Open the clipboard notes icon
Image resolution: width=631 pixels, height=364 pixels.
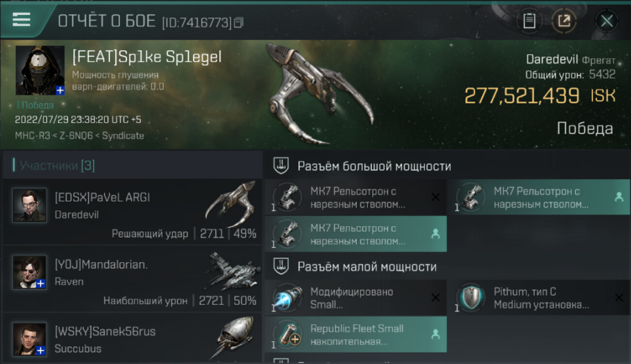[529, 21]
